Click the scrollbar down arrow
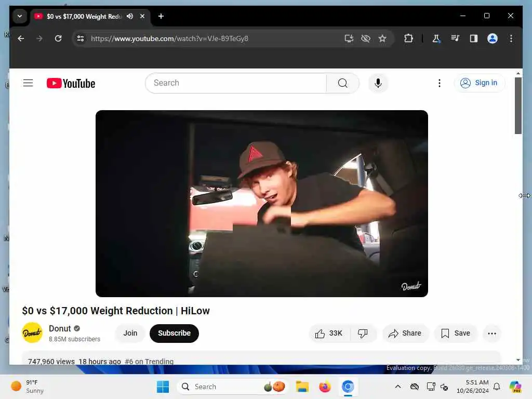The width and height of the screenshot is (532, 399). [518, 360]
